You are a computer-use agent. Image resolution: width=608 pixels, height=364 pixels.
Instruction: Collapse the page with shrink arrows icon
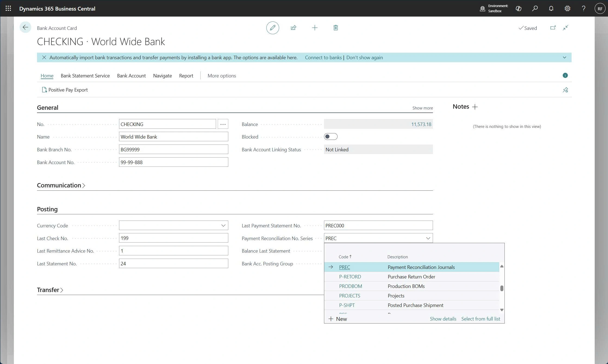[x=566, y=28]
